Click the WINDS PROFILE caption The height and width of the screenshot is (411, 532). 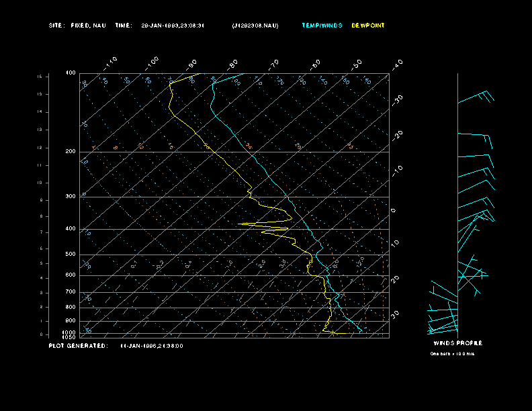click(x=457, y=343)
